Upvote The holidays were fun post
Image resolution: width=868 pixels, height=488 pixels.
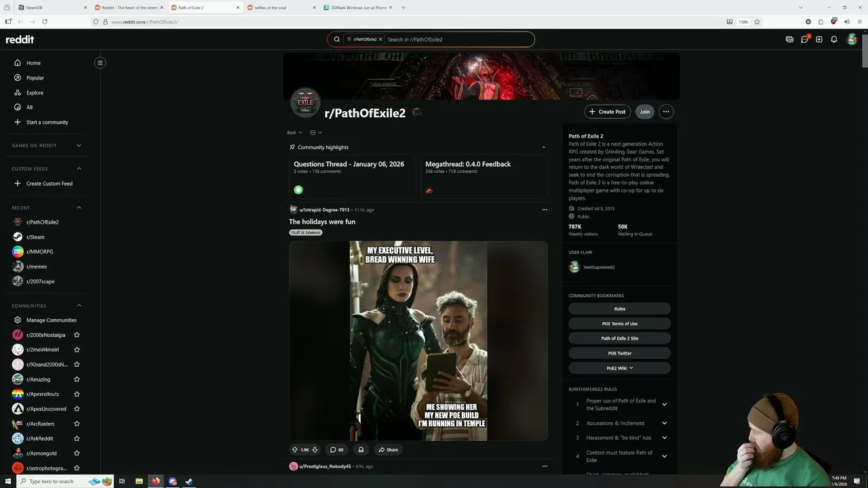click(295, 449)
